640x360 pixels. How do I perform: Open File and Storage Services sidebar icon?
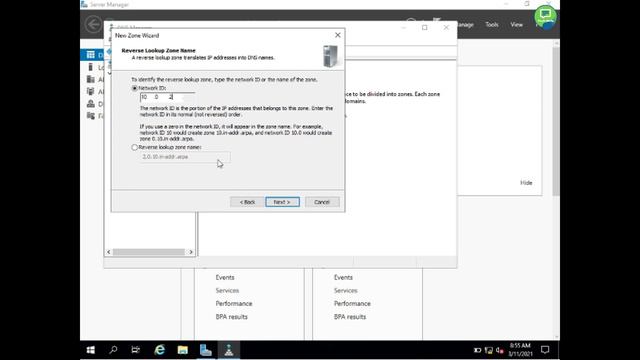coord(91,116)
